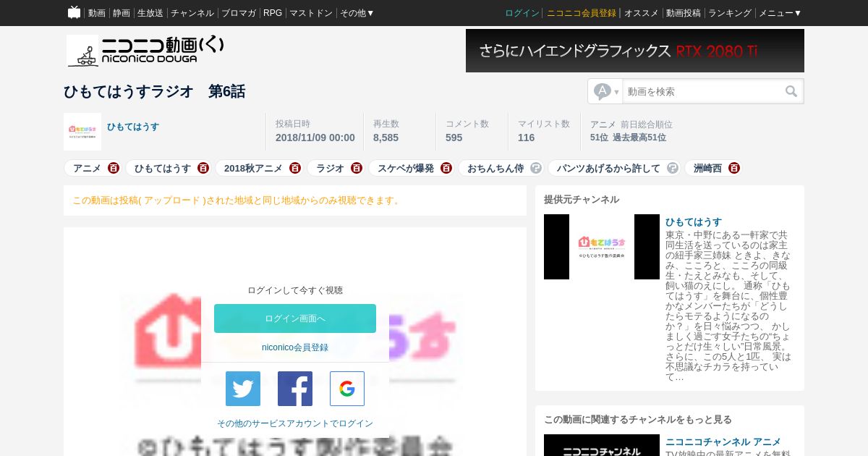Click grey dictionary icon beside パンツあげるから許して tag
Image resolution: width=868 pixels, height=456 pixels.
[673, 168]
